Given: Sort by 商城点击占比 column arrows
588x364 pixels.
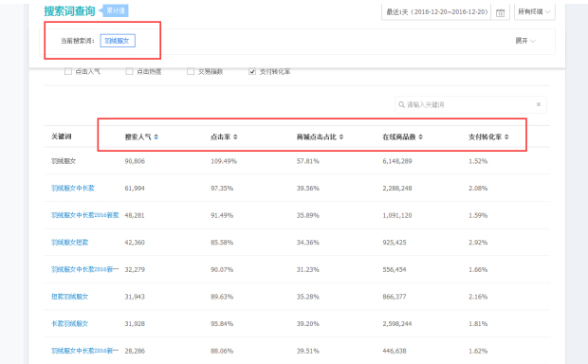Looking at the screenshot, I should click(341, 136).
